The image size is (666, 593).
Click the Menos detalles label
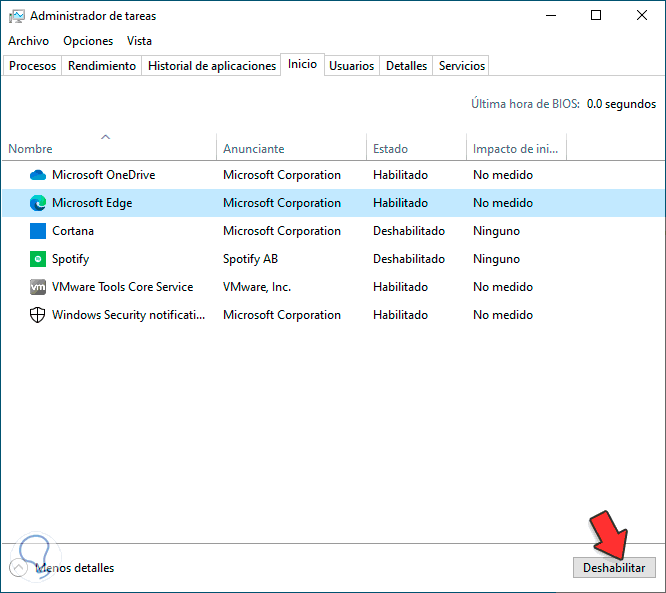pyautogui.click(x=75, y=568)
